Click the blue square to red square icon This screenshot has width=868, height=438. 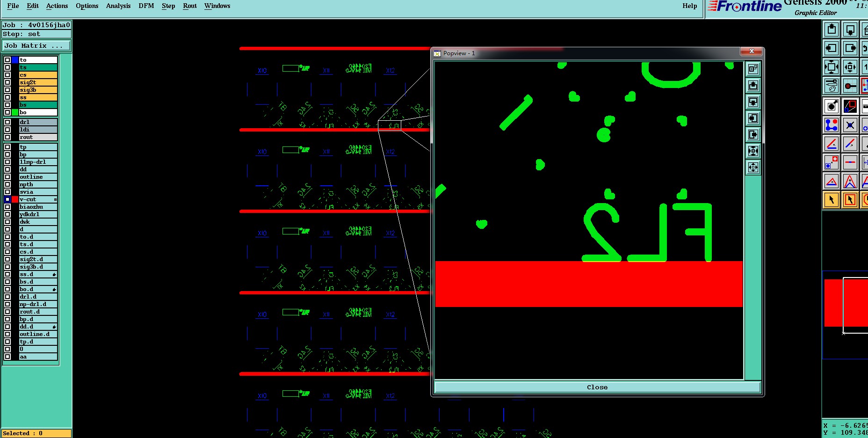[x=832, y=162]
